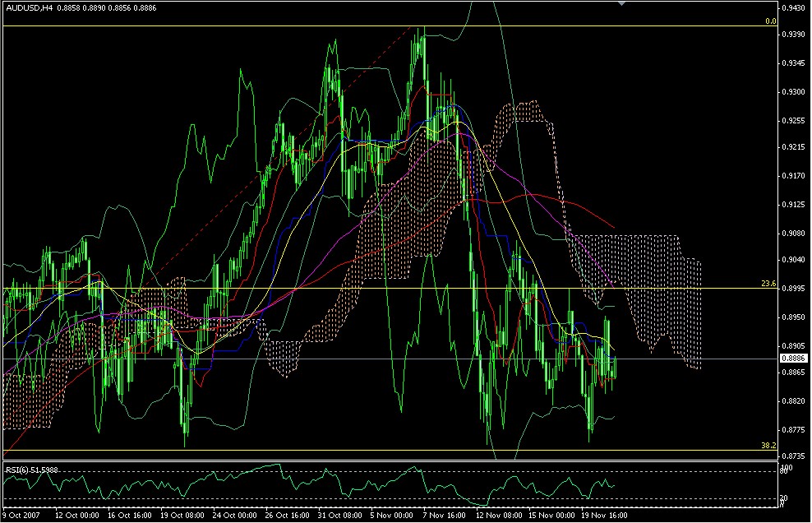This screenshot has width=812, height=523.
Task: Click the 0.8950 price axis label
Action: (x=793, y=317)
